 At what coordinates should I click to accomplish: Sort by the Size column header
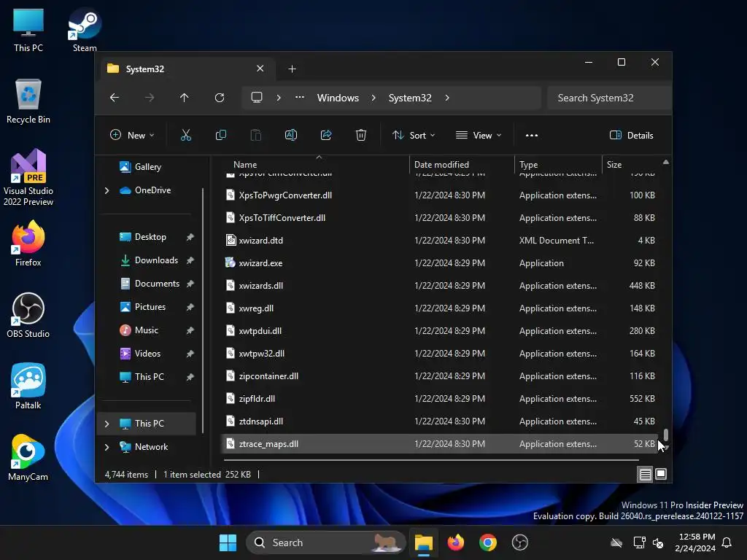pos(631,164)
